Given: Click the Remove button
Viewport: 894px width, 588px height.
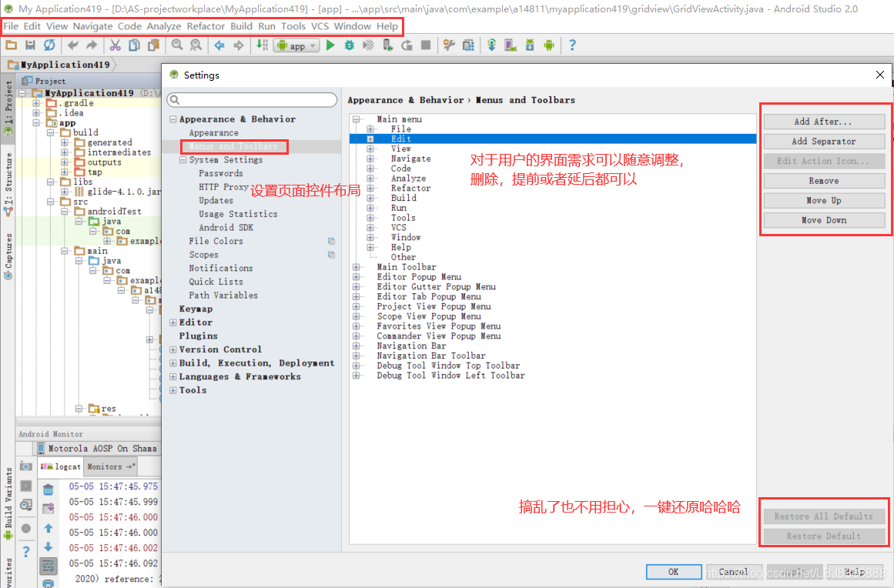Looking at the screenshot, I should 824,181.
